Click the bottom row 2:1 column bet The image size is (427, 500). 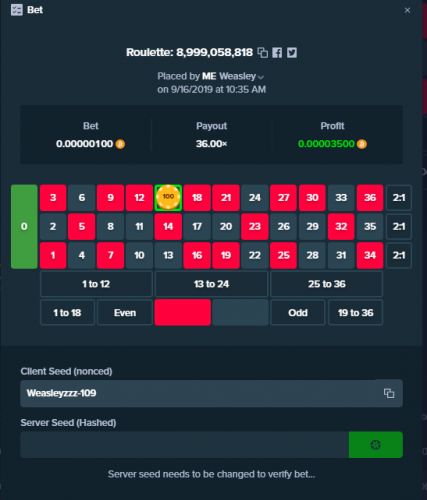click(399, 255)
